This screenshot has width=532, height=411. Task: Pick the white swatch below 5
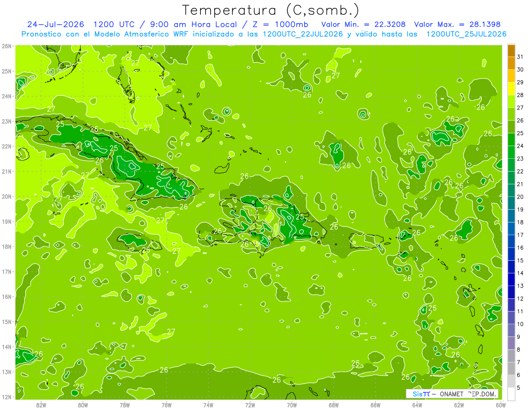[x=511, y=393]
